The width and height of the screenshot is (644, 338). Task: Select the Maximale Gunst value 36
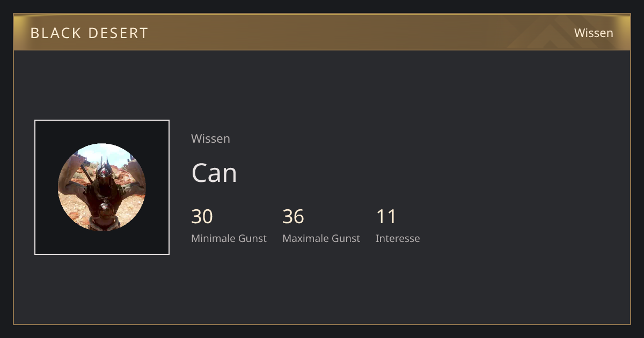(x=293, y=216)
